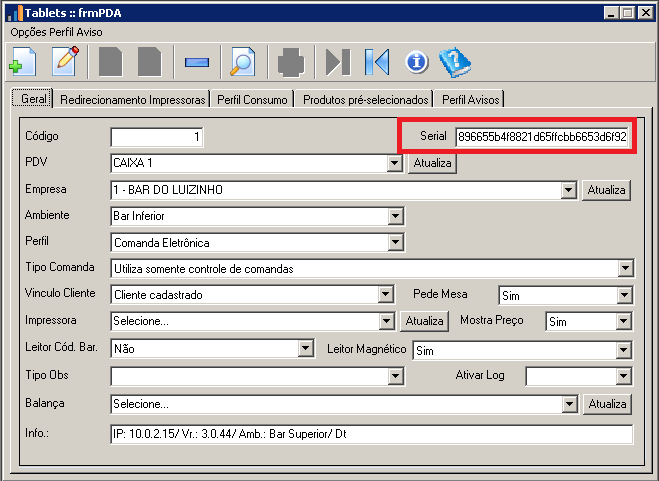Click the Serial input field
The height and width of the screenshot is (481, 659).
pos(542,137)
